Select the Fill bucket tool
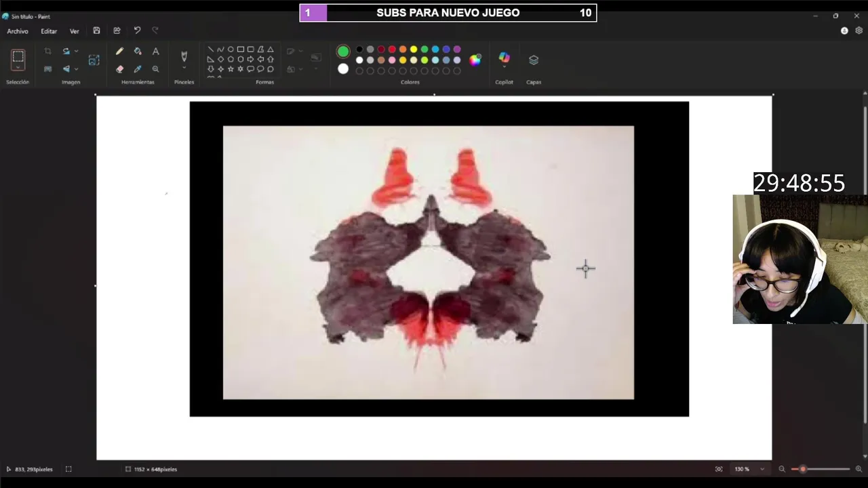The height and width of the screenshot is (488, 868). [138, 52]
